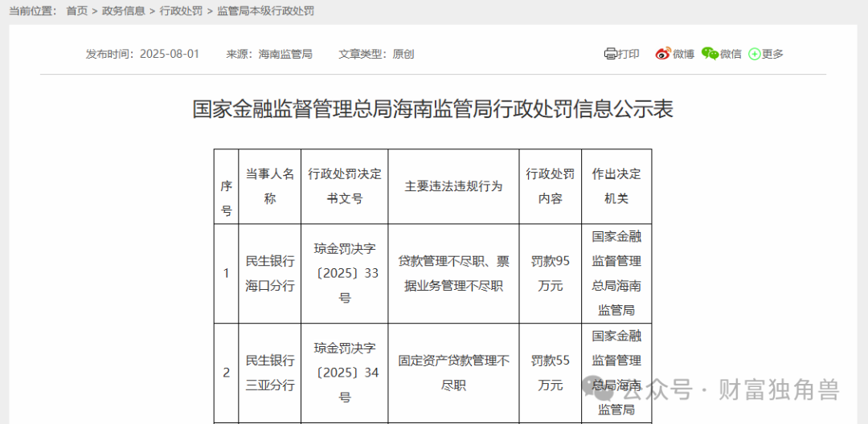Screen dimensions: 868x424
Task: Click cell 民生银行海口分行
Action: tap(269, 274)
